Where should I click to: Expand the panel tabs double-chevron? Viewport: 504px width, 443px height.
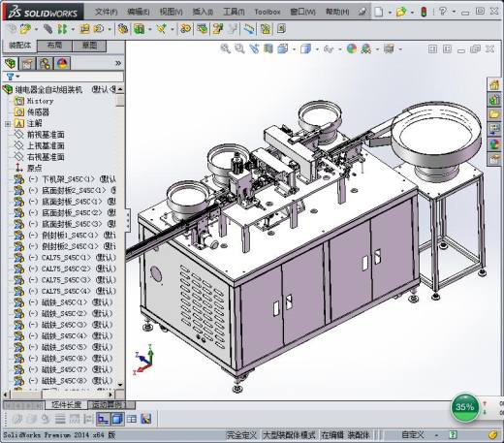point(118,63)
